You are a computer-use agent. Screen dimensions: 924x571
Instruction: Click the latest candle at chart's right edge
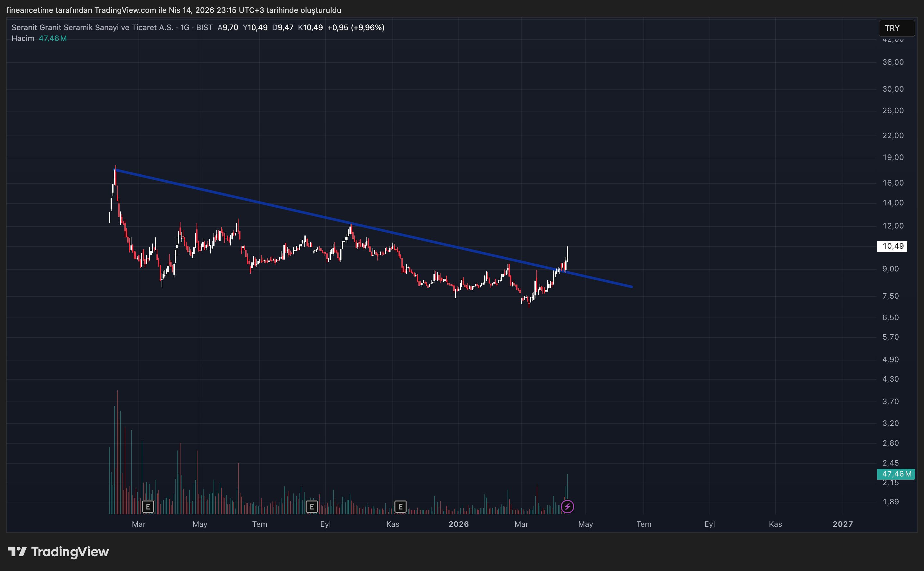pyautogui.click(x=567, y=253)
